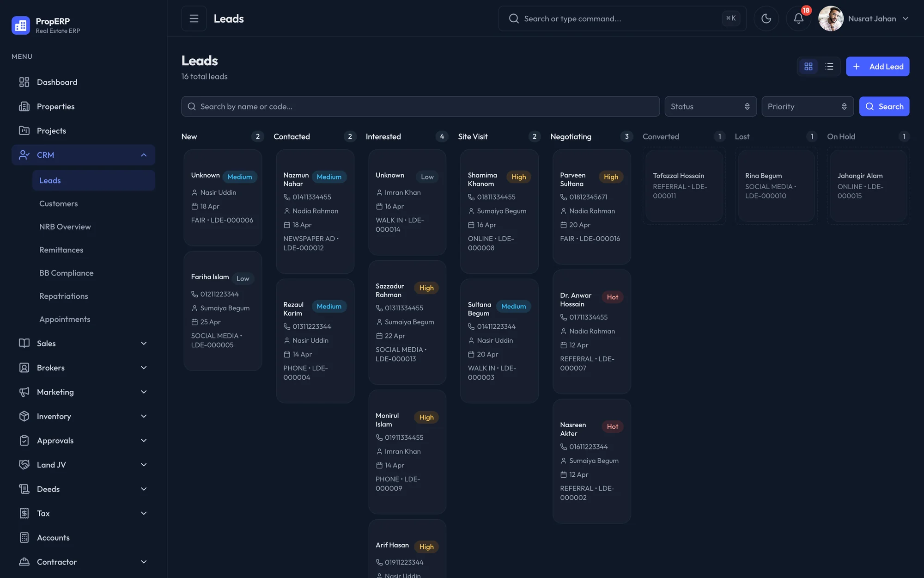Open Dr. Anwar Hossain lead card
The height and width of the screenshot is (578, 924).
[592, 332]
